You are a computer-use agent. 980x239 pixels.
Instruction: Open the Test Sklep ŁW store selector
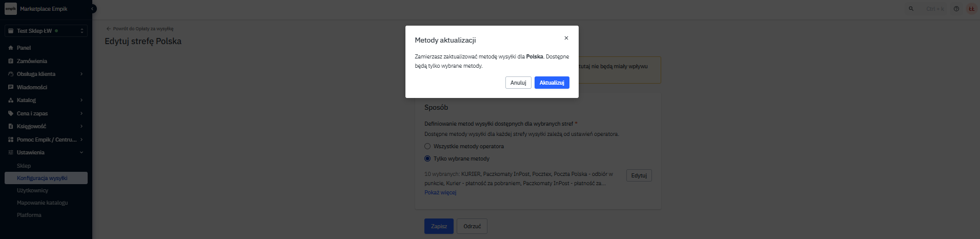tap(46, 31)
